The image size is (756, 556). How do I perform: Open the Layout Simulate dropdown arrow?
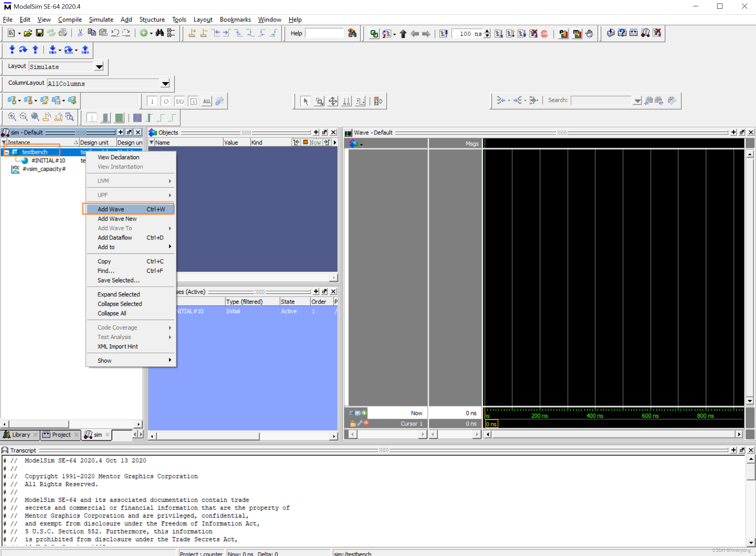[x=99, y=67]
